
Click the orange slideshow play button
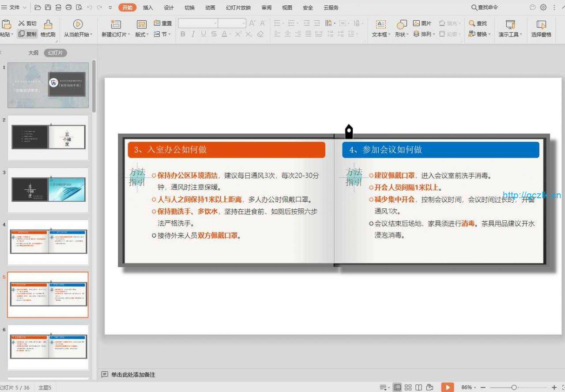(447, 387)
